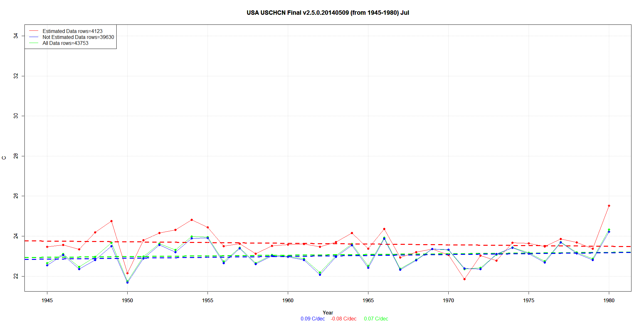Click the red data point peak at 1980

pyautogui.click(x=609, y=206)
